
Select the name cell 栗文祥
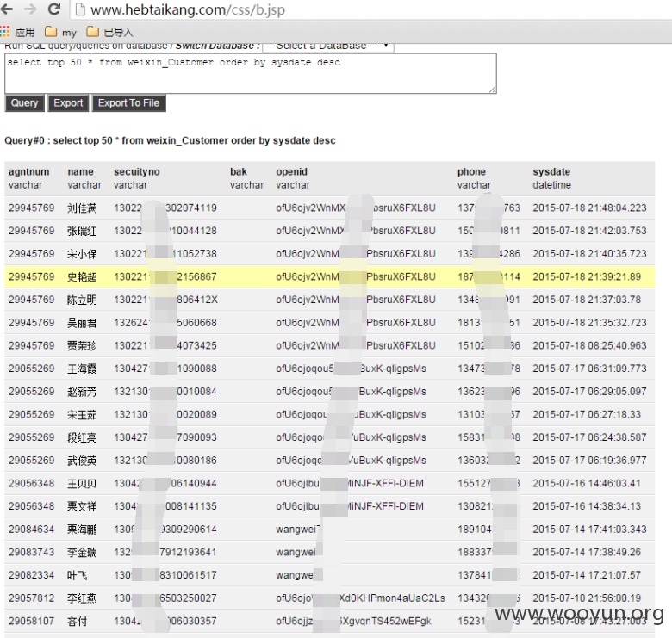click(82, 506)
